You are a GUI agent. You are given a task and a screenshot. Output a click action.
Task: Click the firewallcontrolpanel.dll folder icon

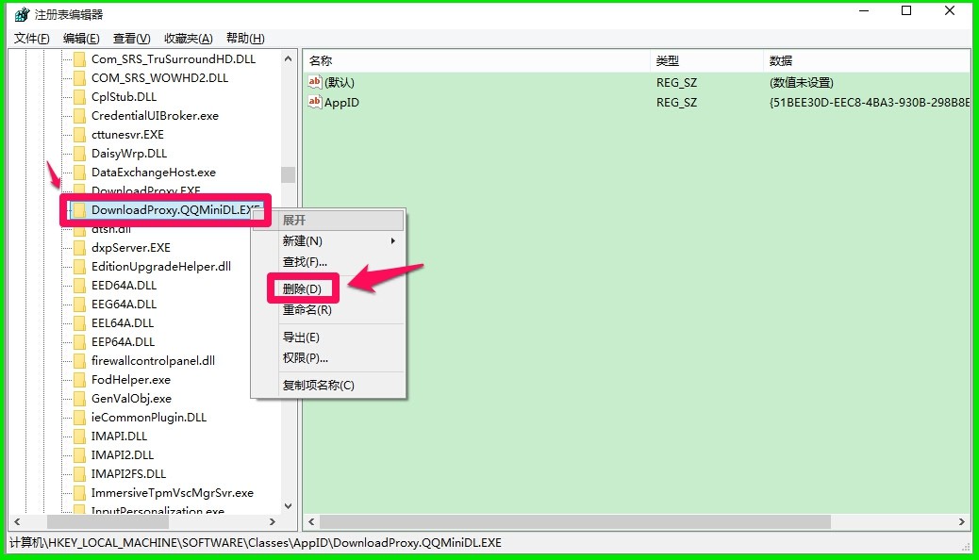(79, 360)
